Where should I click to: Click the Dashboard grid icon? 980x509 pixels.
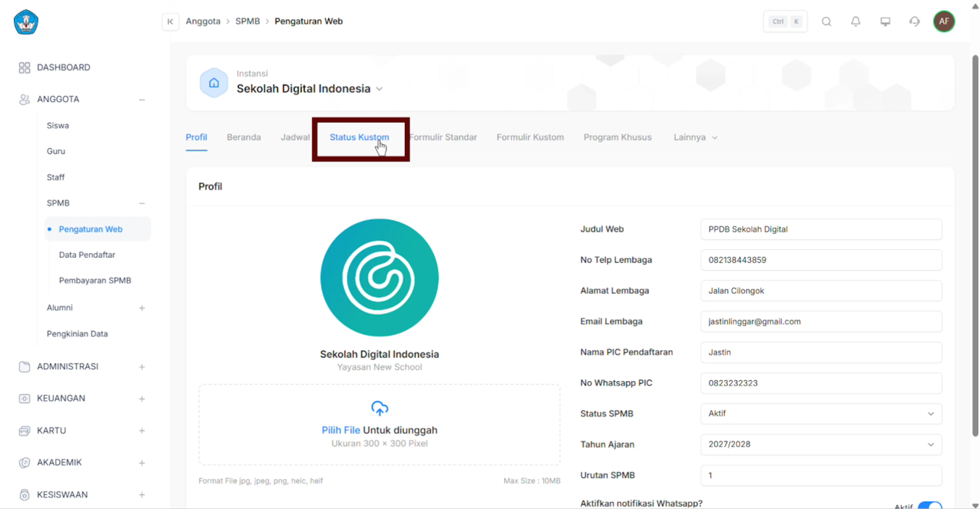pyautogui.click(x=24, y=68)
